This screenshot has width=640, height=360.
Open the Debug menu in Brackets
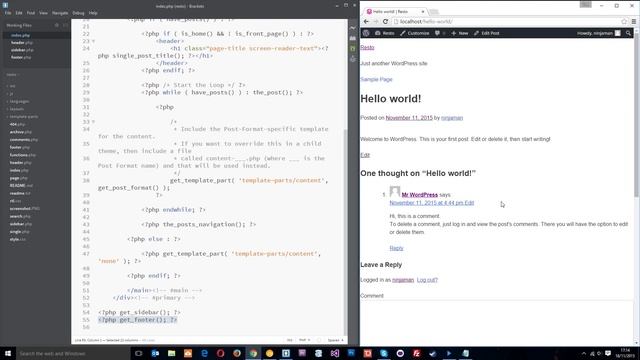78,13
